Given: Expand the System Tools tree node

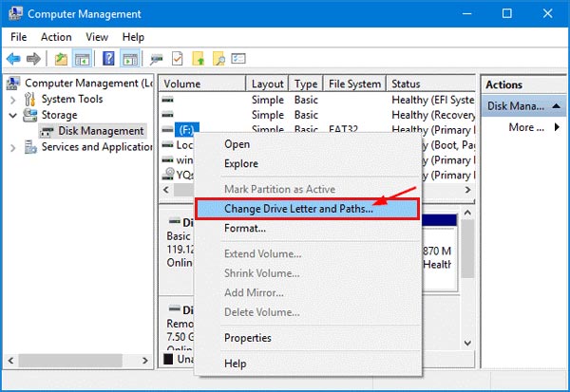Looking at the screenshot, I should tap(12, 99).
